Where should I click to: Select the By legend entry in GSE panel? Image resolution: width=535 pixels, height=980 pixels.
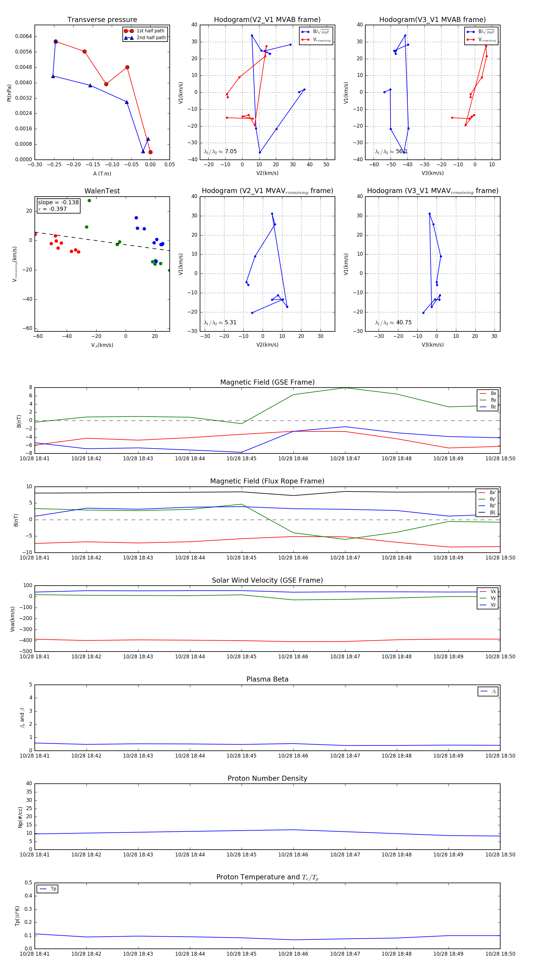point(488,400)
